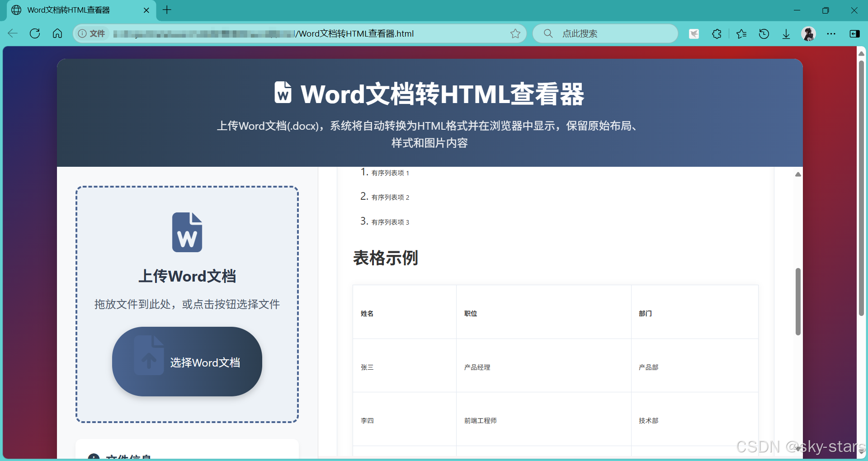Reload the page with refresh icon
The image size is (868, 461).
tap(35, 33)
